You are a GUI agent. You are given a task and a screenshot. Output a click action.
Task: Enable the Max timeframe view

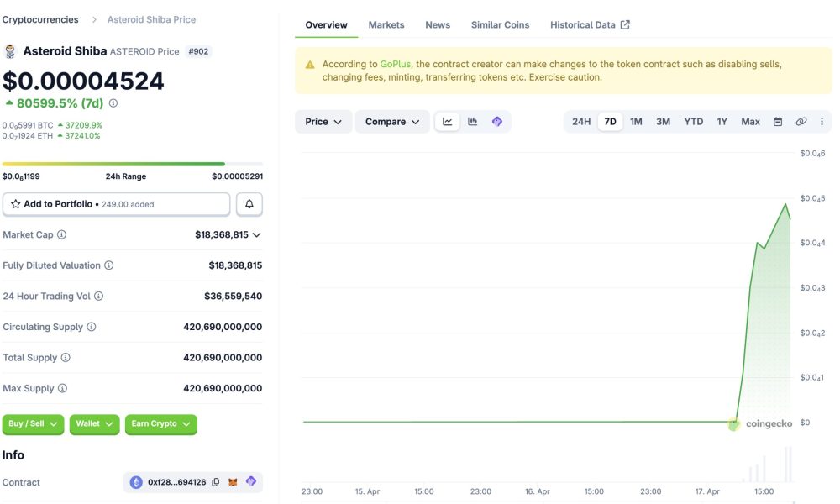(x=749, y=121)
